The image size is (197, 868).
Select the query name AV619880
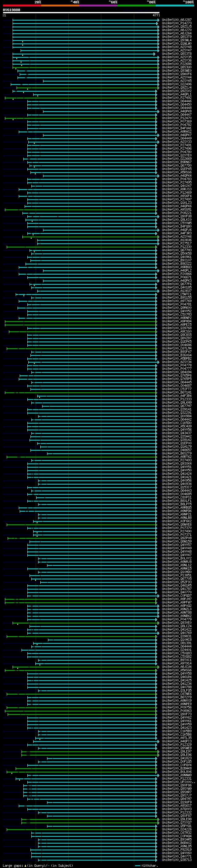click(x=11, y=10)
